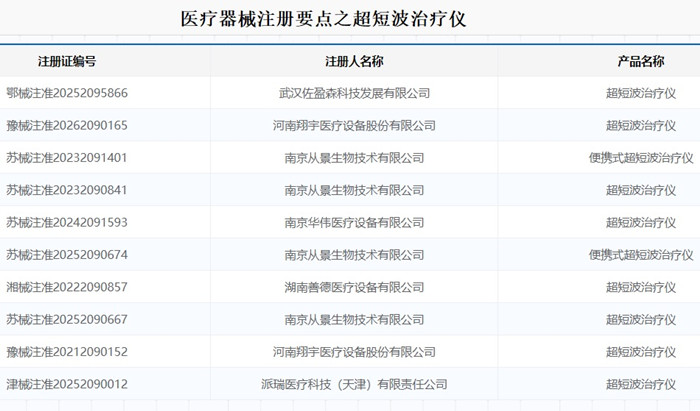Viewport: 700px width, 411px height.
Task: Select registration number 湘械注准20222090857
Action: click(x=67, y=287)
